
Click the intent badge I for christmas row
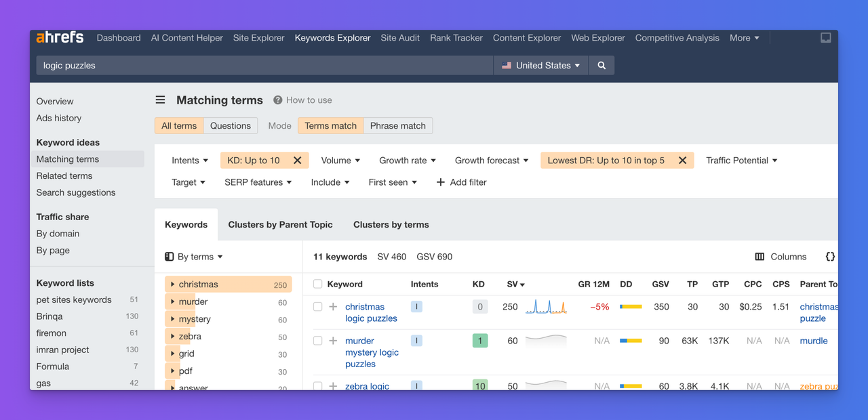416,307
